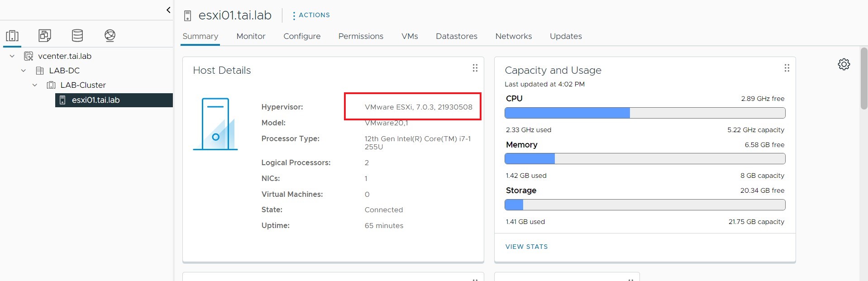868x281 pixels.
Task: Click the processor type value 12th Gen Intel Core
Action: 418,143
